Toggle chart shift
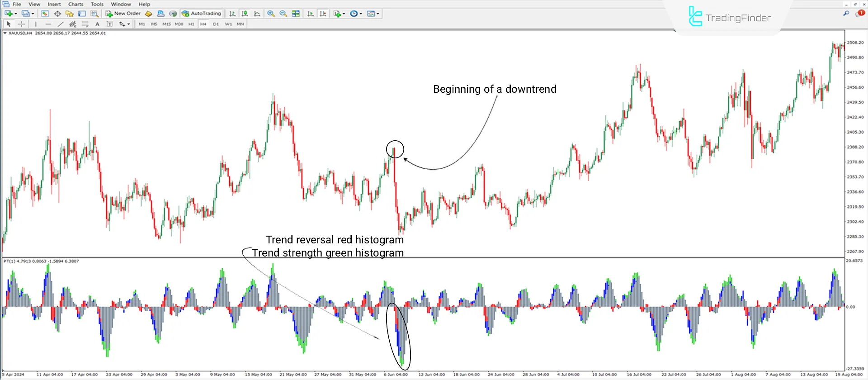The image size is (868, 380). coord(323,14)
